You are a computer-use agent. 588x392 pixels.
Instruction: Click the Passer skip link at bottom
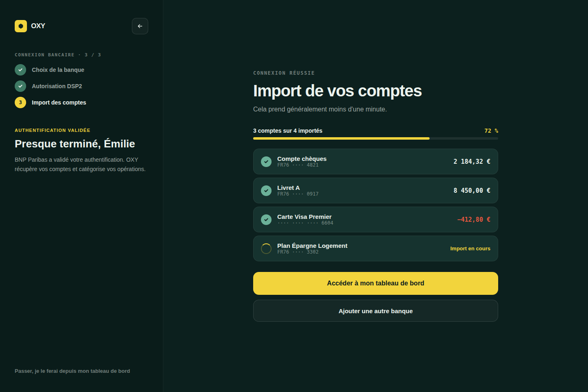coord(72,371)
